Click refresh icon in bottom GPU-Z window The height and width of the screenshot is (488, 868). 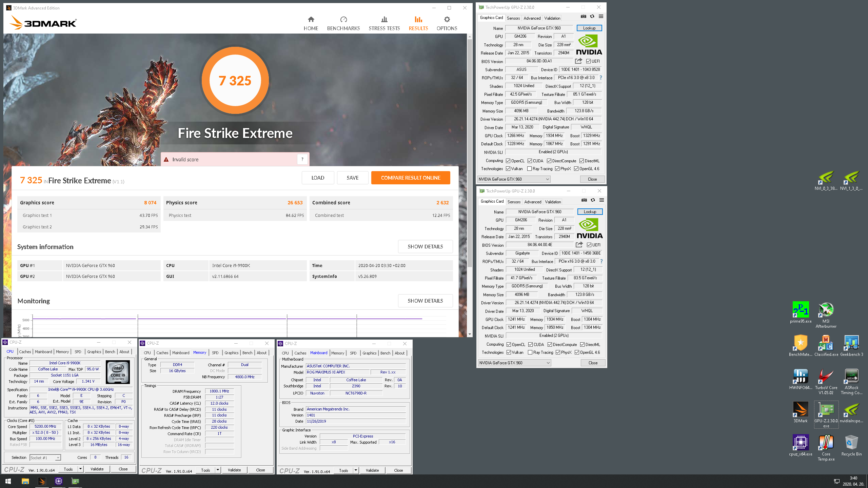coord(593,200)
